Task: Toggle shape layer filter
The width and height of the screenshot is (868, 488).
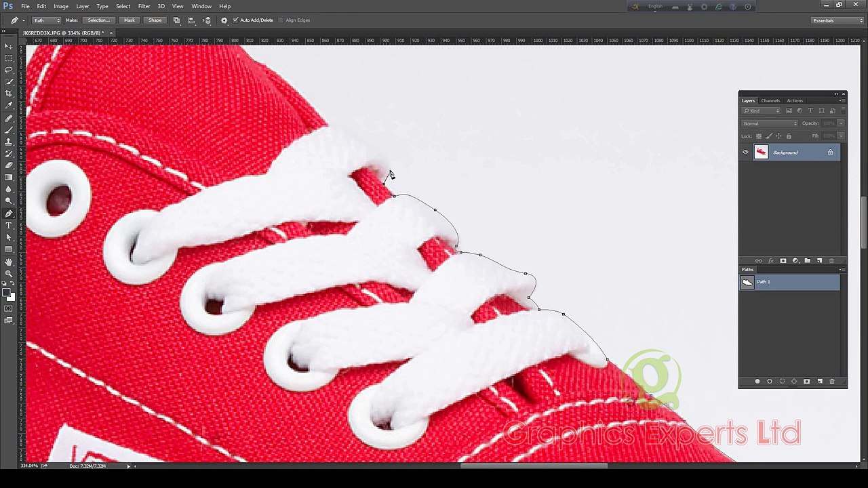Action: [821, 110]
